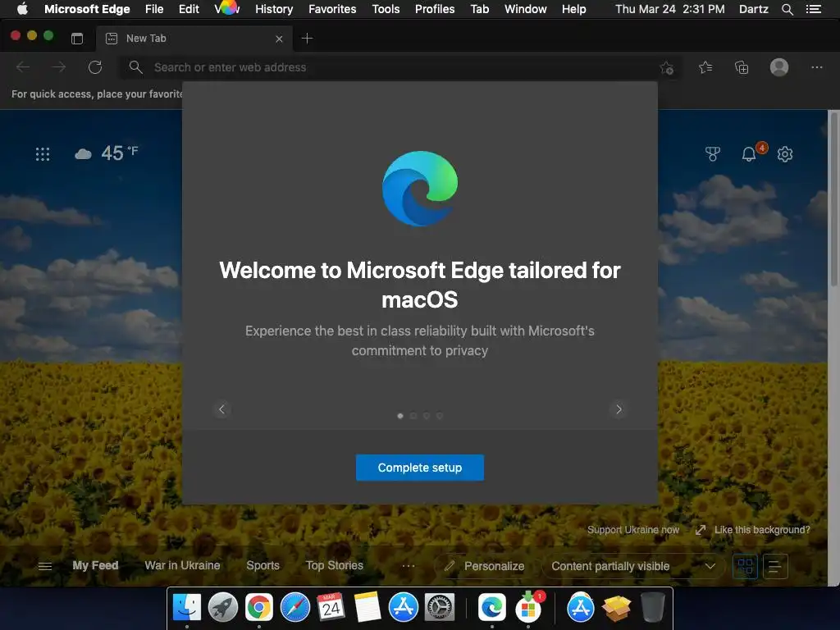Image resolution: width=840 pixels, height=630 pixels.
Task: Open Notes from the Dock
Action: click(x=367, y=607)
